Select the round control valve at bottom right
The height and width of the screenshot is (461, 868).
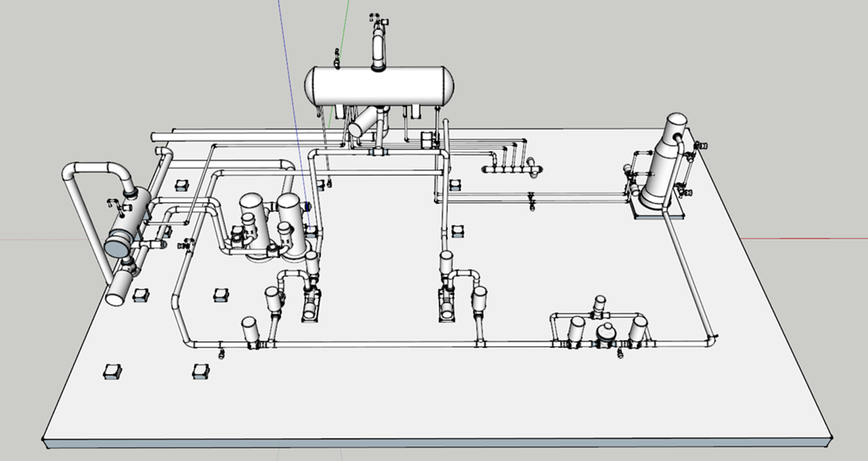click(x=607, y=334)
